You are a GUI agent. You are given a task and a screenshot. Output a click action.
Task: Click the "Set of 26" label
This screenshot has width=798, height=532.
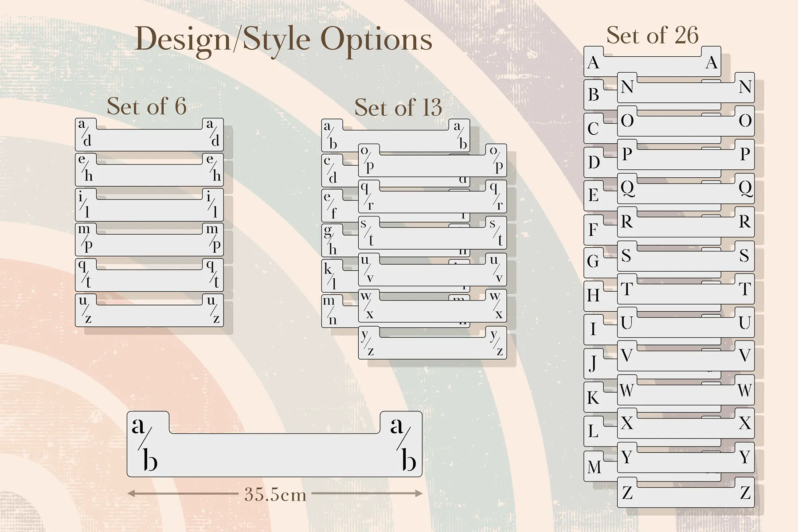pyautogui.click(x=652, y=35)
